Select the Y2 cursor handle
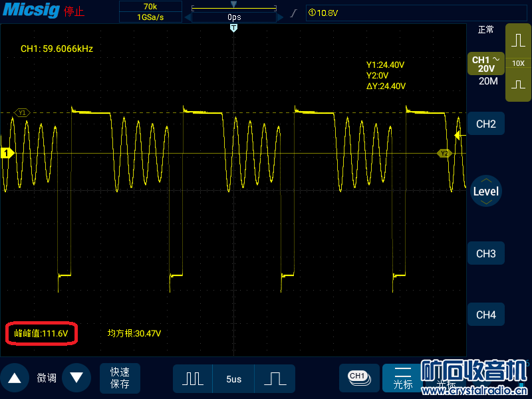Viewport: 532px width, 399px height. (x=444, y=154)
